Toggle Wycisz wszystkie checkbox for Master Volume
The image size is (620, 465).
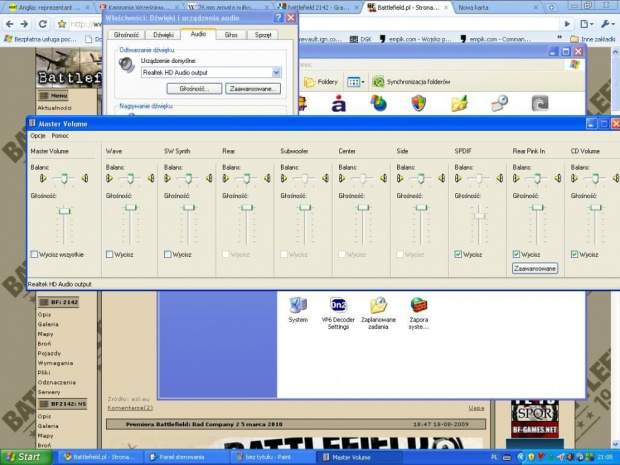(x=34, y=254)
